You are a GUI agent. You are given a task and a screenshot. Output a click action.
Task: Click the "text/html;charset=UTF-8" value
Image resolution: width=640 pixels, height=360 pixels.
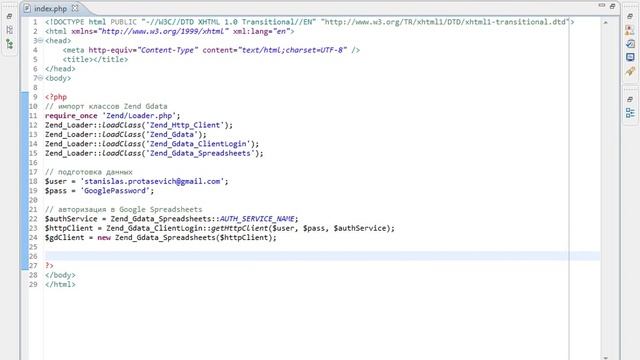click(292, 50)
